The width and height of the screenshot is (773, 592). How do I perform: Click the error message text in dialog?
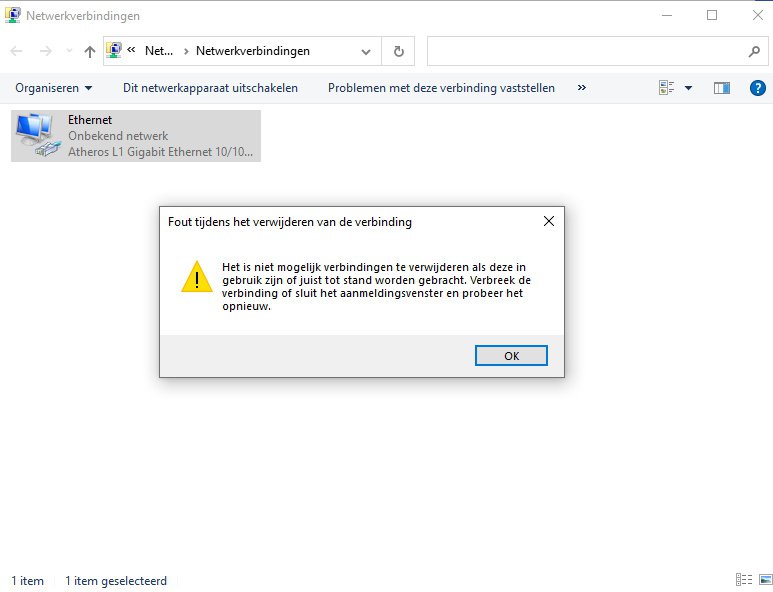376,286
